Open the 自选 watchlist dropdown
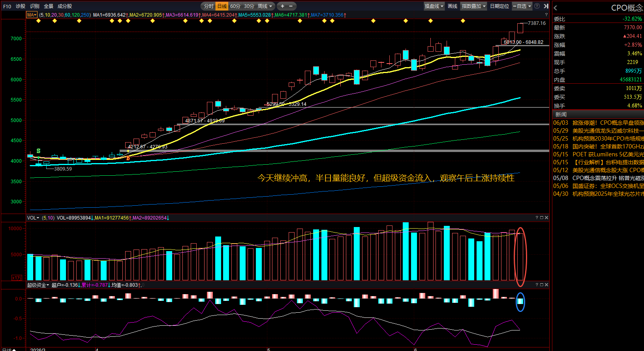Image resolution: width=644 pixels, height=351 pixels. pyautogui.click(x=522, y=6)
